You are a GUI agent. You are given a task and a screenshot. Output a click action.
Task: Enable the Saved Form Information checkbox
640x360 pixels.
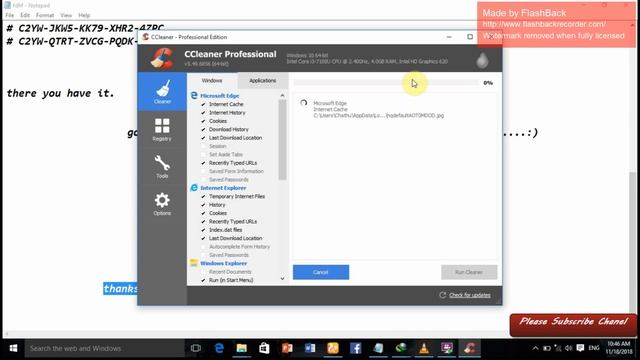(x=203, y=171)
